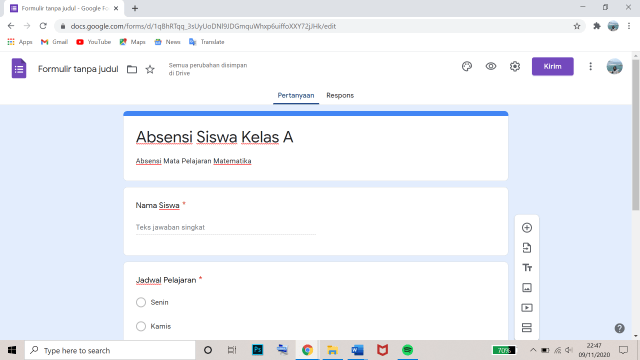
Task: Open Google account avatar in Forms
Action: point(614,67)
